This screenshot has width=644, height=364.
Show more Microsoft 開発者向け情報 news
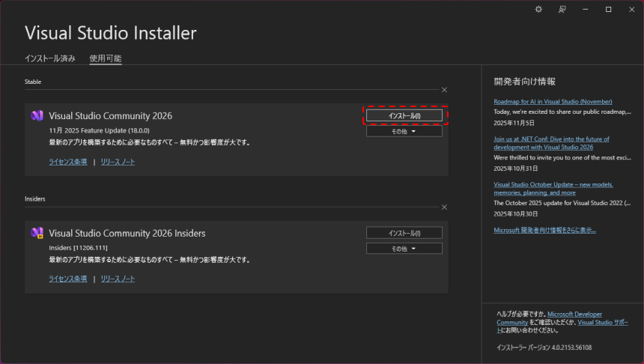(544, 230)
